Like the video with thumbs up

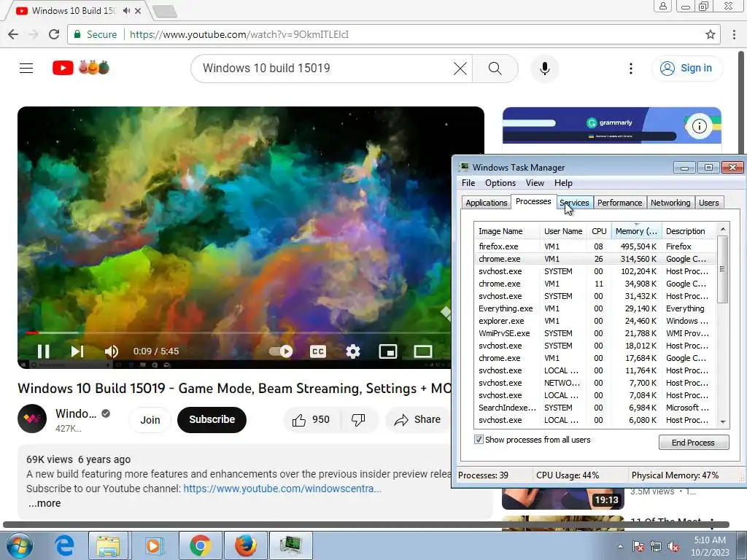tap(311, 419)
